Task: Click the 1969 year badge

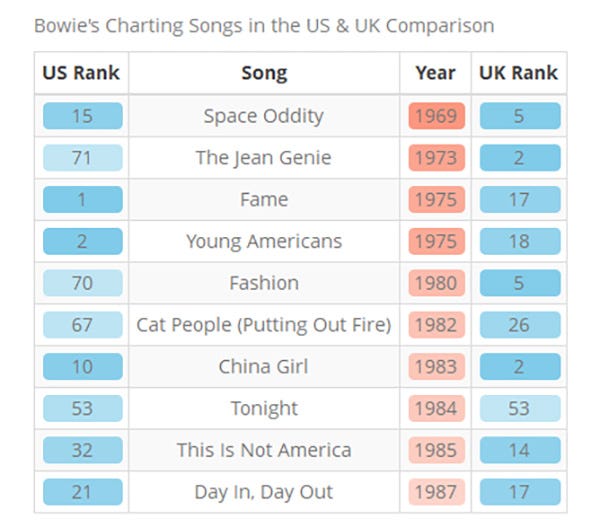Action: click(x=435, y=116)
